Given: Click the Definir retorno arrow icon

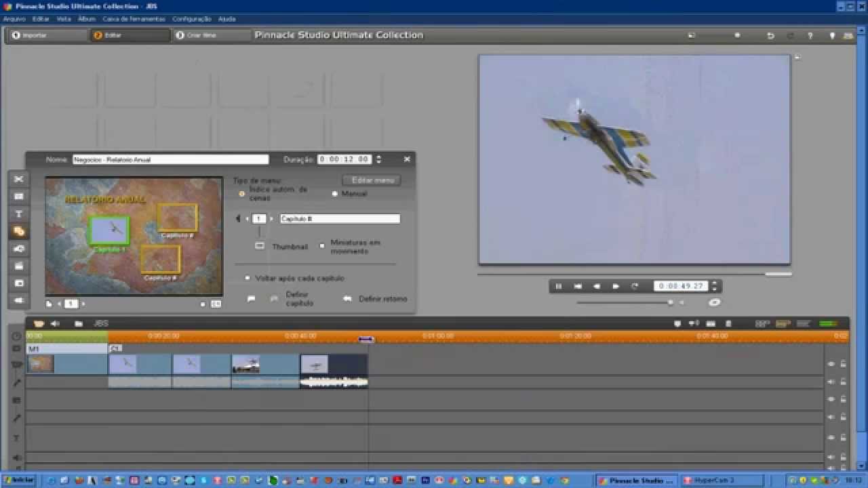Looking at the screenshot, I should pos(347,299).
